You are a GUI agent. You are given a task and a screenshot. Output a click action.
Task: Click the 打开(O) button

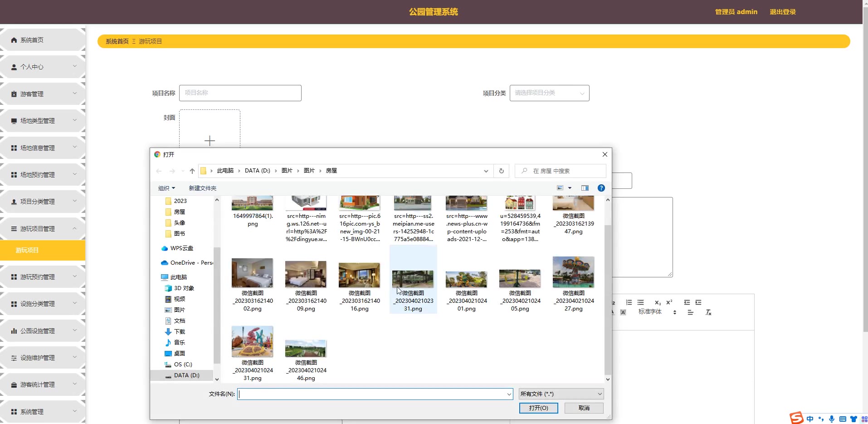(539, 408)
